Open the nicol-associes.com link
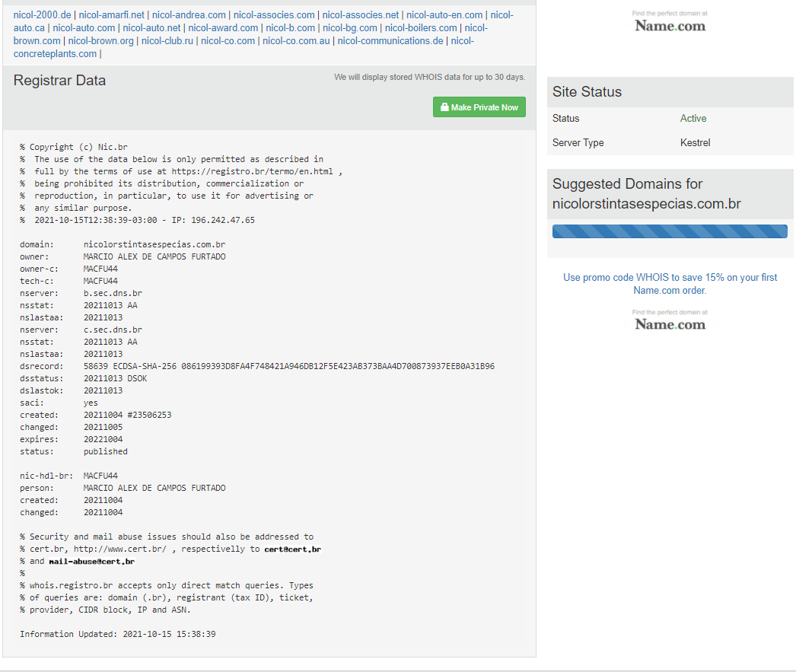Viewport: 796px width, 672px height. pyautogui.click(x=274, y=14)
